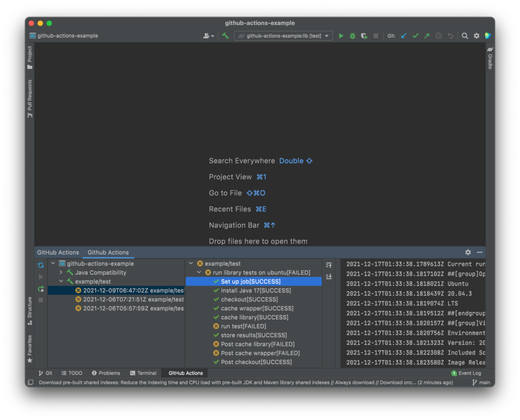Image resolution: width=520 pixels, height=420 pixels.
Task: Commit changes with the green Git checkmark
Action: point(415,36)
